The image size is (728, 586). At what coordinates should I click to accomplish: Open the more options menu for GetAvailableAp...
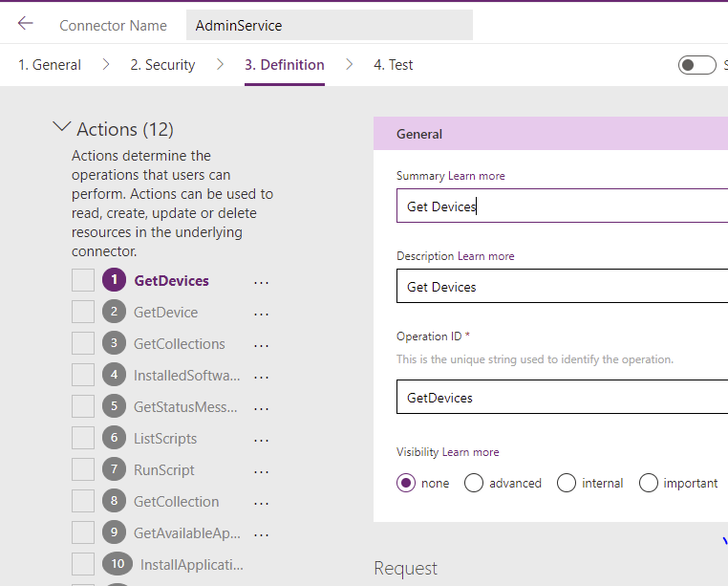pyautogui.click(x=262, y=535)
